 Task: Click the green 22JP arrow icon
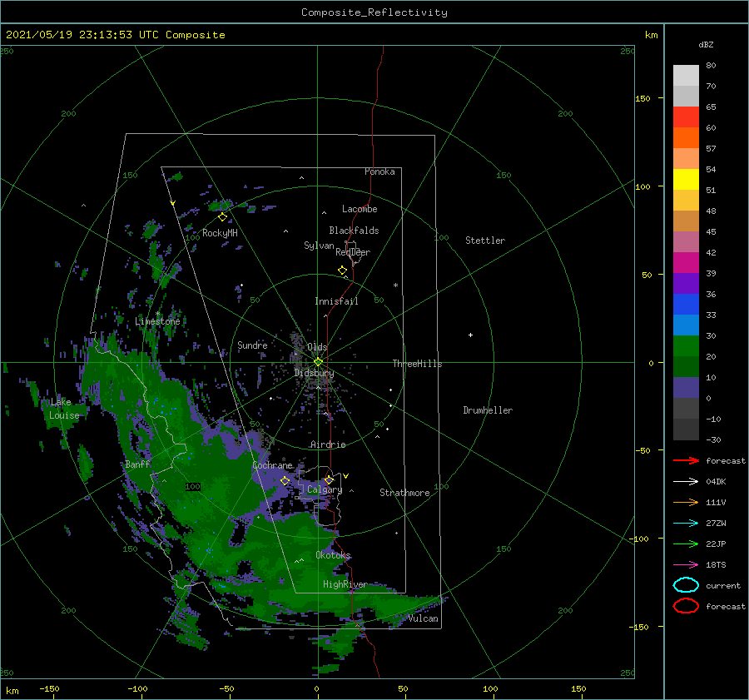686,544
